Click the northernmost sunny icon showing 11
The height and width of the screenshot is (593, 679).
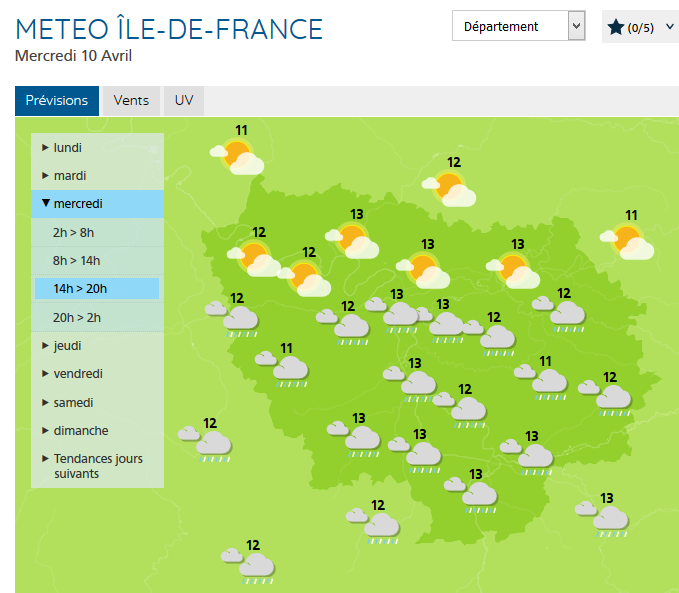[x=237, y=157]
